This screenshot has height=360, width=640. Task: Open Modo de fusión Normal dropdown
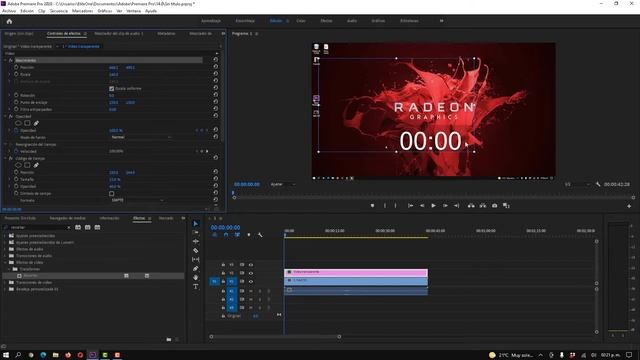(x=141, y=138)
